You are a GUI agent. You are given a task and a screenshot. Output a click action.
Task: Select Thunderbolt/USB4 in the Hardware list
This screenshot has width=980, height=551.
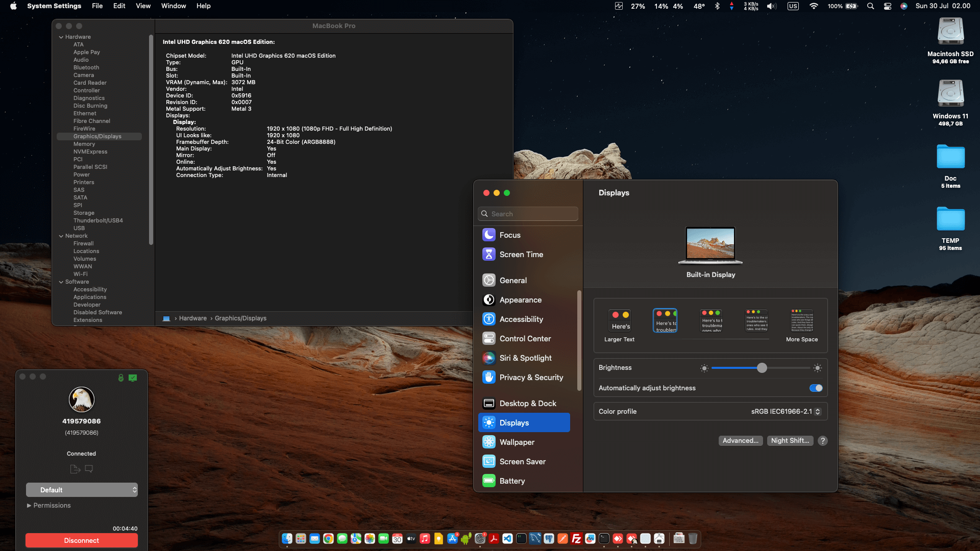(x=98, y=220)
